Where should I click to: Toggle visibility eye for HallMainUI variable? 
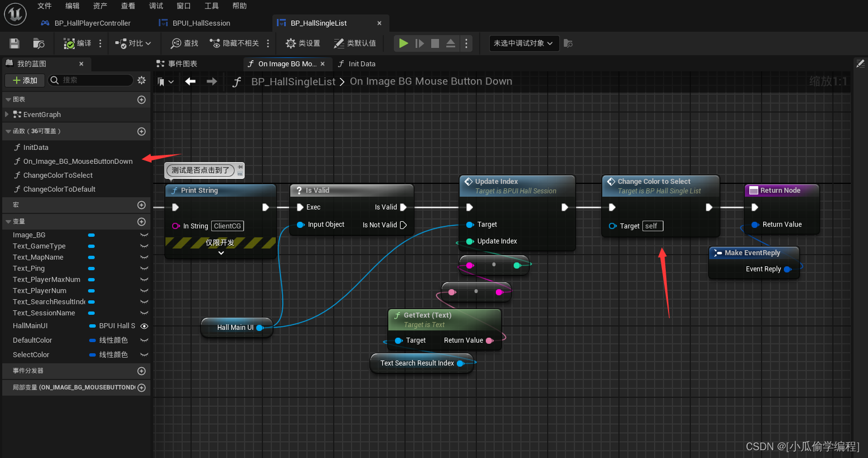click(144, 326)
